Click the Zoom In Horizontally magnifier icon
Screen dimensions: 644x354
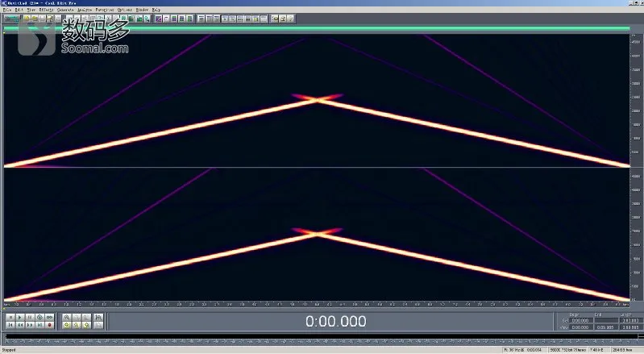pyautogui.click(x=67, y=318)
